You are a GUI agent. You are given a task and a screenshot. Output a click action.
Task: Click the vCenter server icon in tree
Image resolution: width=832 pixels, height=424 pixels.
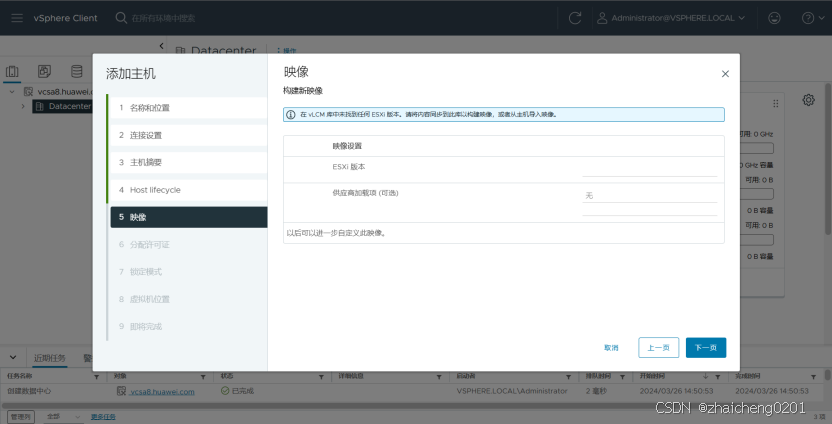click(x=29, y=91)
